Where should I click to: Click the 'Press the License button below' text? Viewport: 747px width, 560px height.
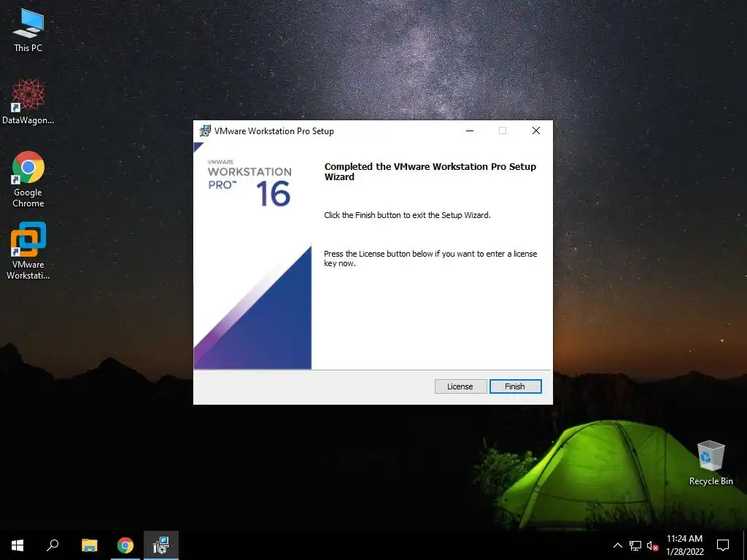pyautogui.click(x=430, y=259)
